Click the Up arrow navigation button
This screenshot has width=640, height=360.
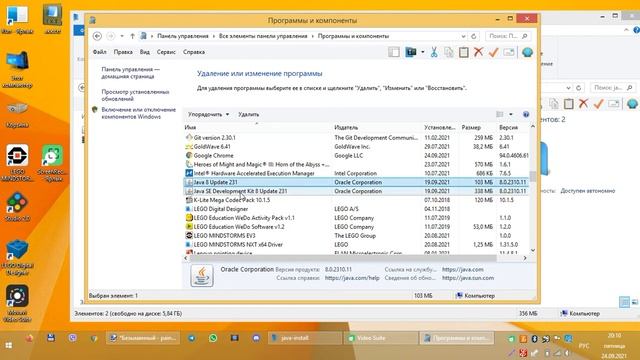(132, 36)
